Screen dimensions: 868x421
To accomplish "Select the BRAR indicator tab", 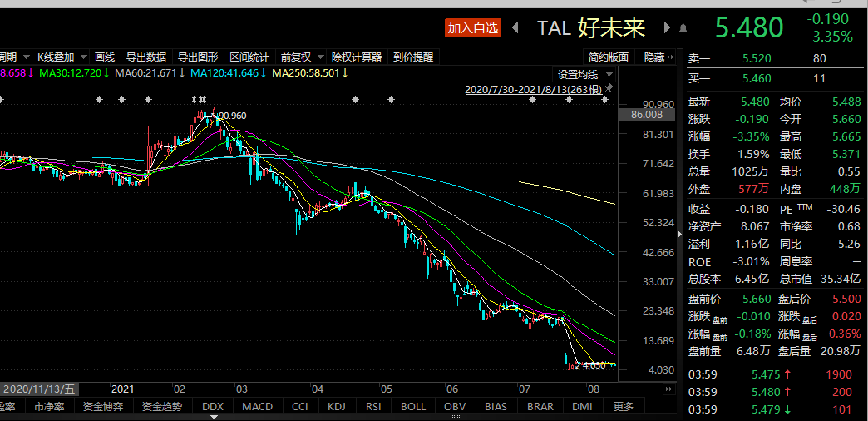I will pos(540,407).
